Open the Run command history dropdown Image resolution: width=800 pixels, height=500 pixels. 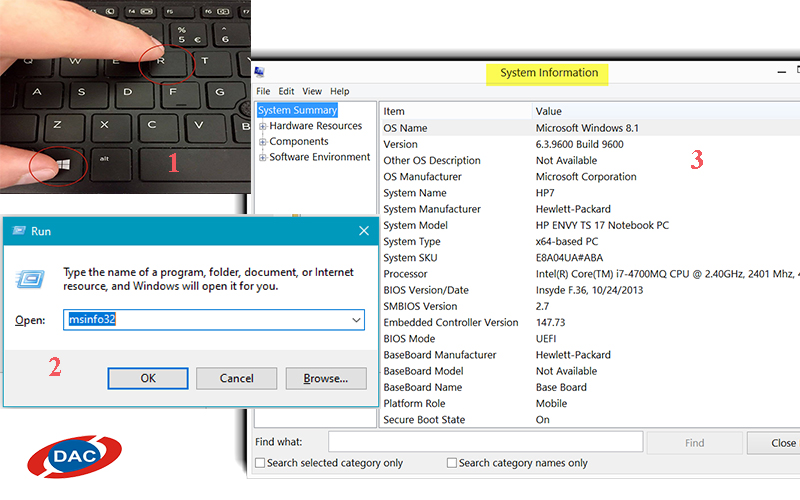356,320
